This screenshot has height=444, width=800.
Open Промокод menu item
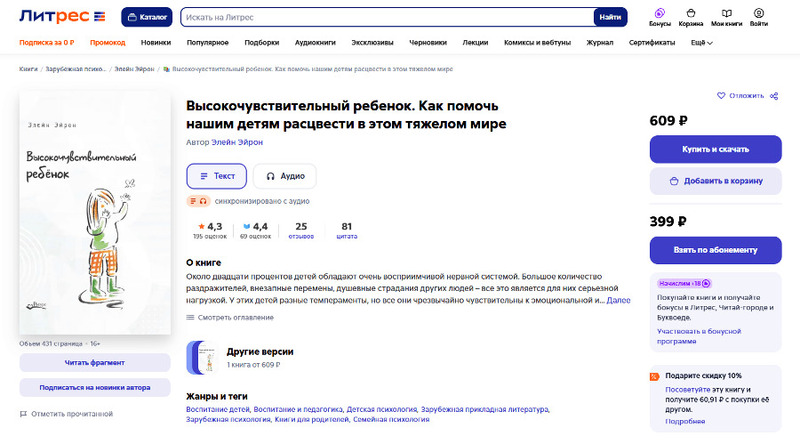108,43
